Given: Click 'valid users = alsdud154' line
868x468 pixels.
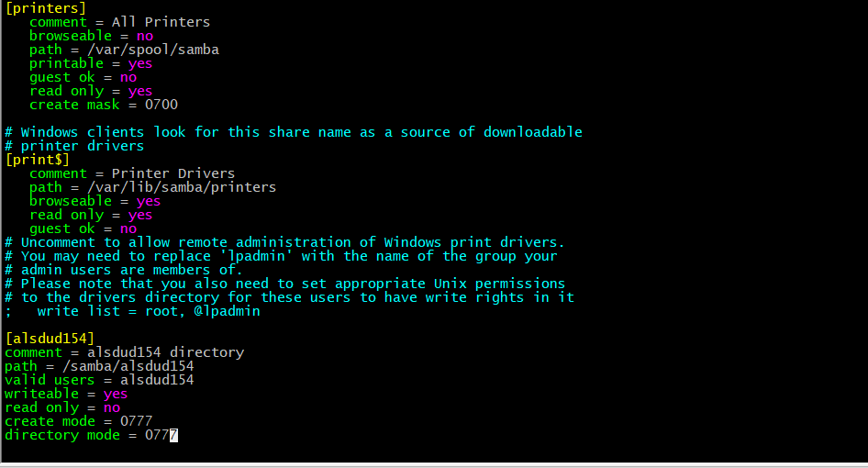Looking at the screenshot, I should (x=99, y=380).
